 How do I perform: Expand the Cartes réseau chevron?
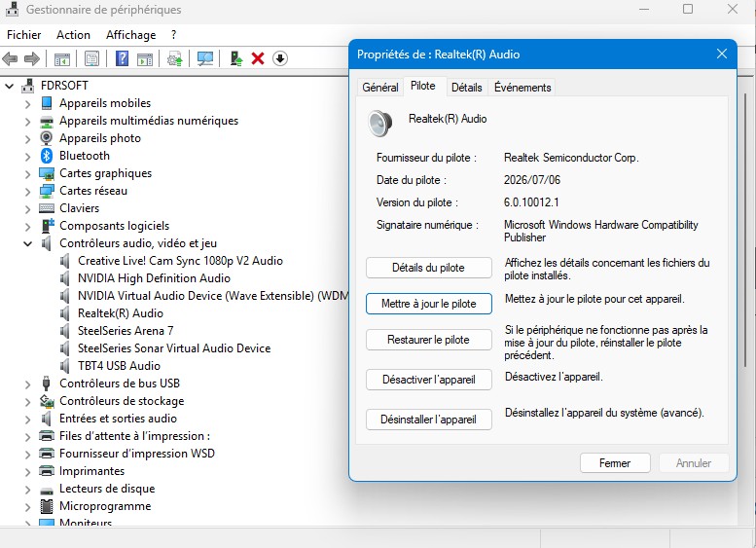tap(28, 192)
